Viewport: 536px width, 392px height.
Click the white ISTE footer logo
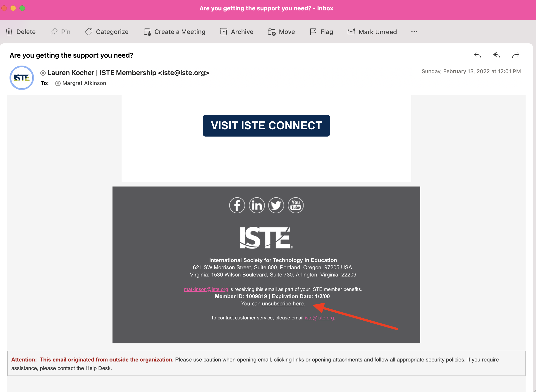pos(266,238)
